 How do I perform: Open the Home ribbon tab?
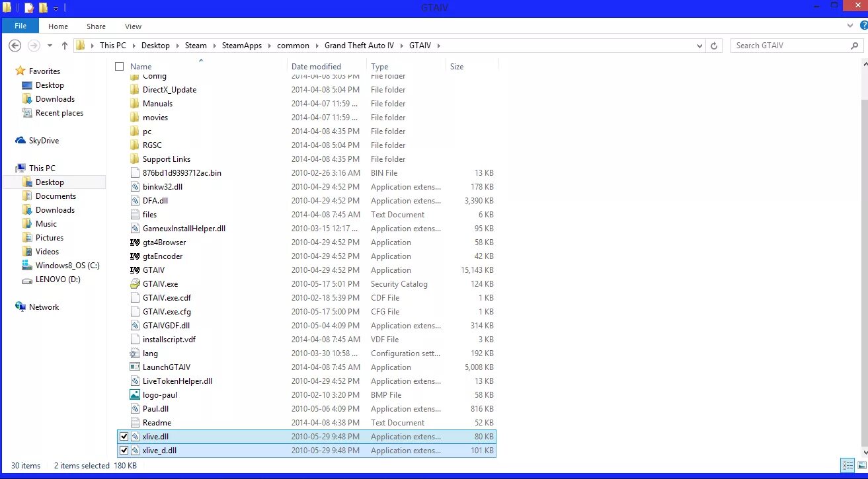tap(58, 26)
